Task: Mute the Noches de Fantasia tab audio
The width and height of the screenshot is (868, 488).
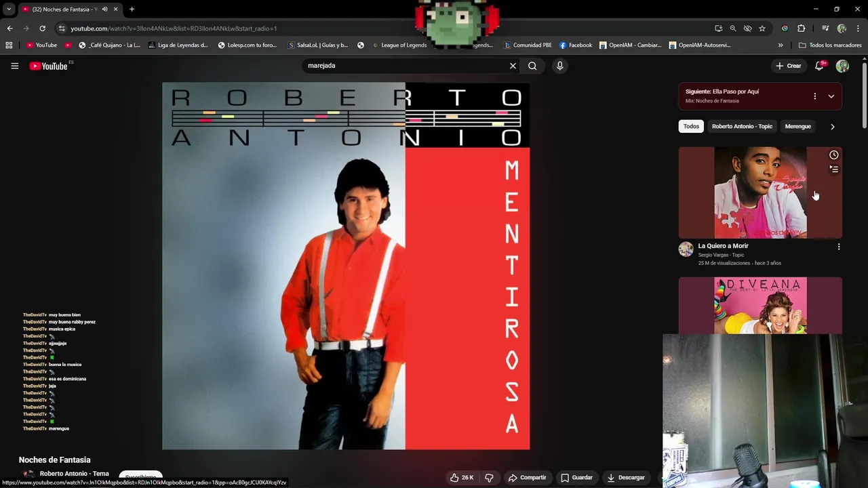Action: click(104, 9)
